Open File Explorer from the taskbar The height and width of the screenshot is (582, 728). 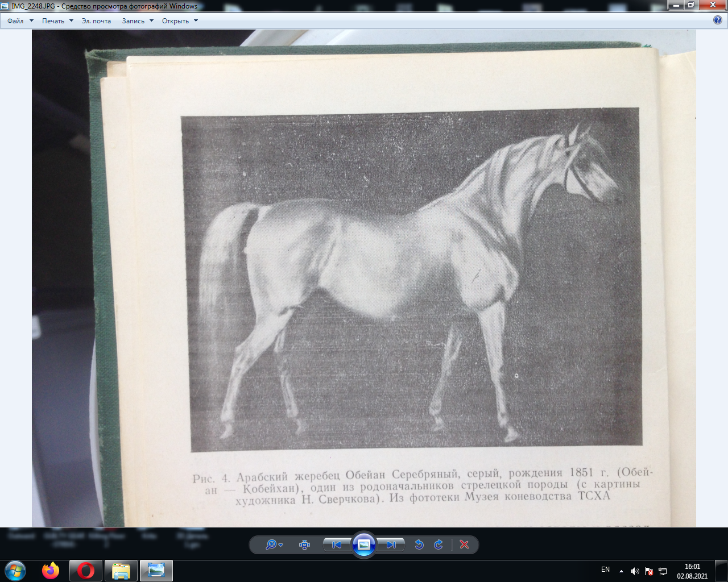point(121,570)
